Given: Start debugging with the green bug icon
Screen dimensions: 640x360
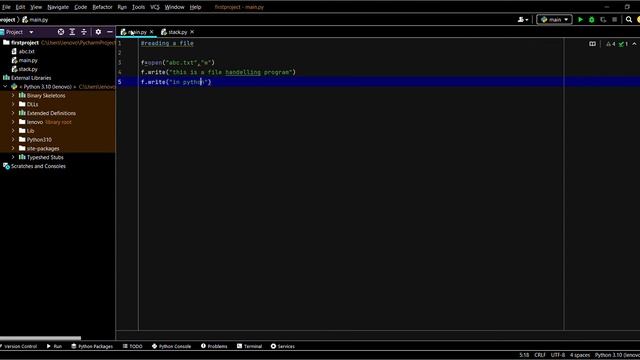Looking at the screenshot, I should (x=591, y=20).
